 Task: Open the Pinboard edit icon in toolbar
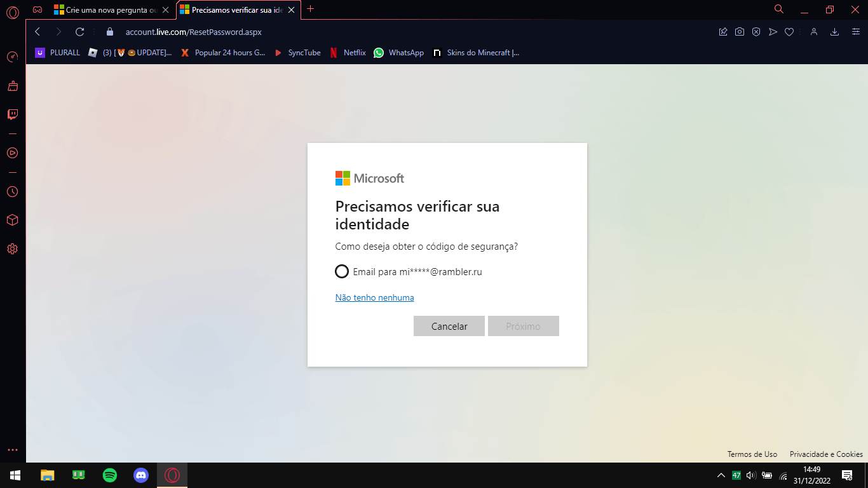pos(723,32)
